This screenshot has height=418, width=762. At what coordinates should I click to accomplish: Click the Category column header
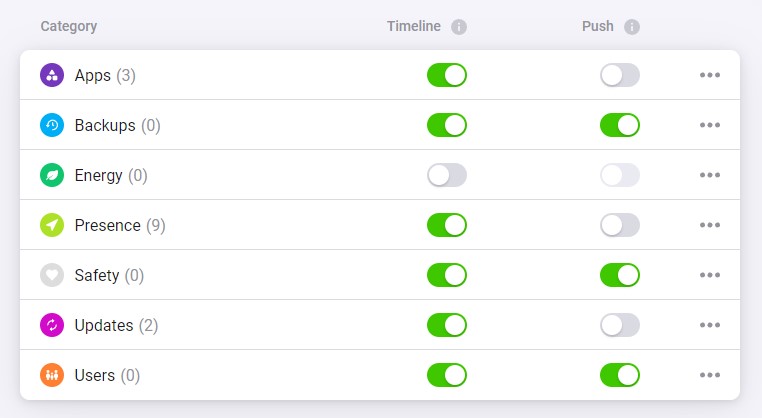[69, 26]
